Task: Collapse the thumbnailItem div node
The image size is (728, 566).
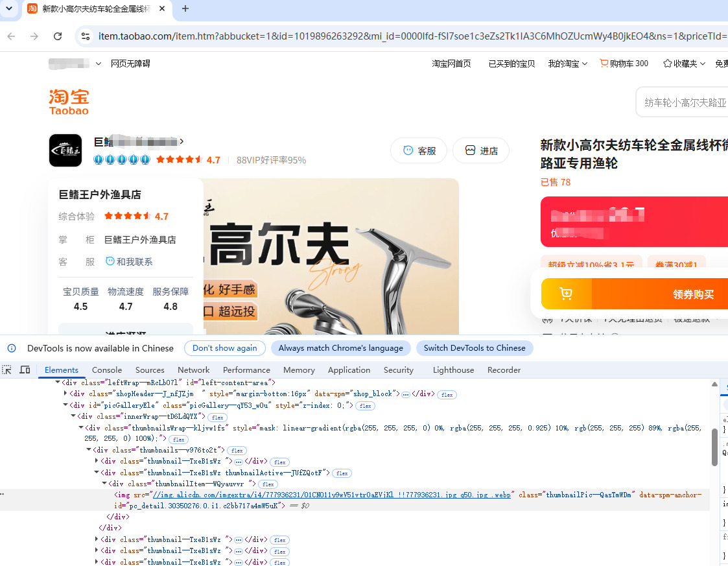Action: coord(104,484)
